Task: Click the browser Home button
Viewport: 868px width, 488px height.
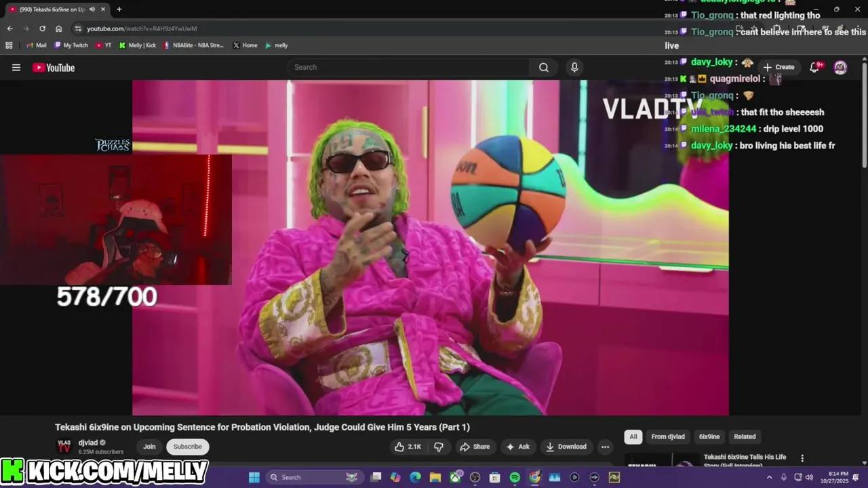Action: tap(59, 28)
